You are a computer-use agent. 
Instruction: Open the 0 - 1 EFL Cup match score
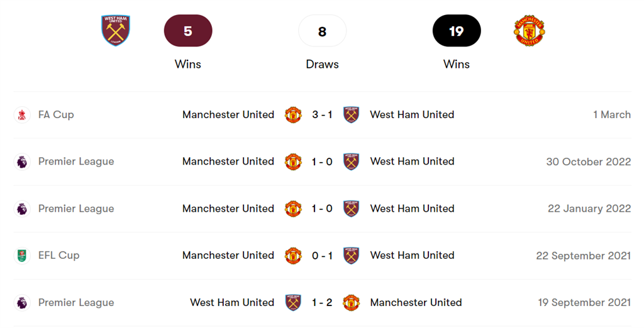[x=322, y=256]
